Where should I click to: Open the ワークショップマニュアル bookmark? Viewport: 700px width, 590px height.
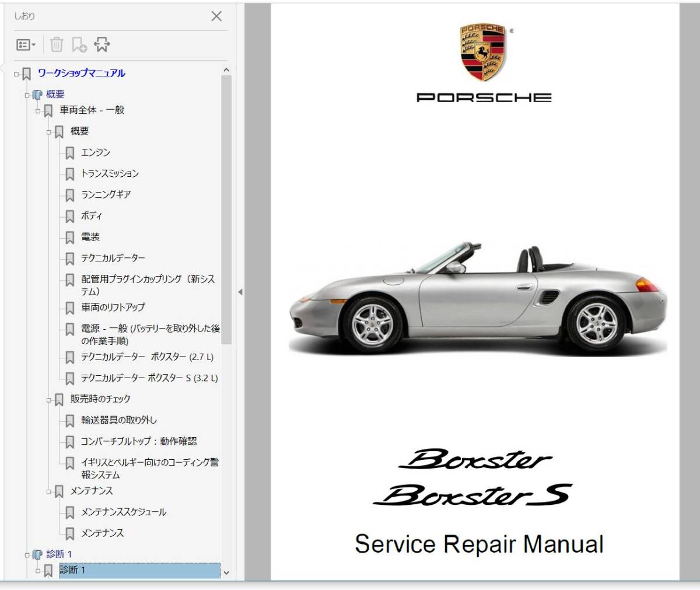pyautogui.click(x=81, y=74)
